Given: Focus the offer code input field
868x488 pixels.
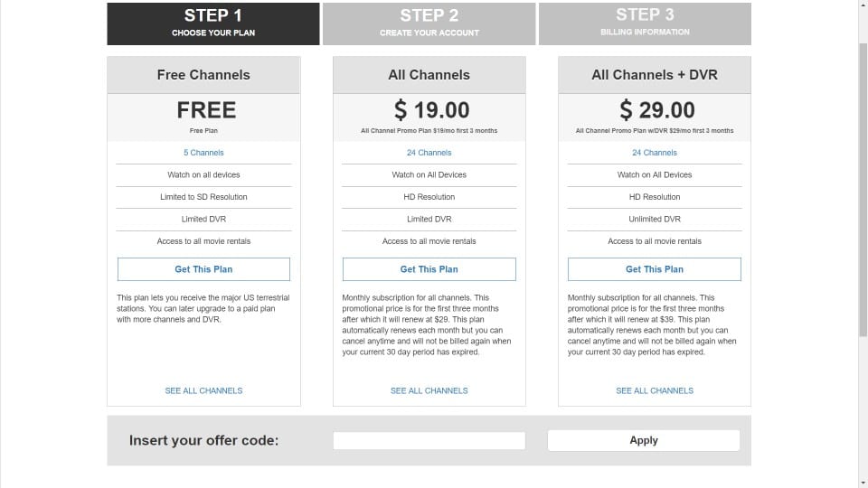Looking at the screenshot, I should (x=429, y=440).
